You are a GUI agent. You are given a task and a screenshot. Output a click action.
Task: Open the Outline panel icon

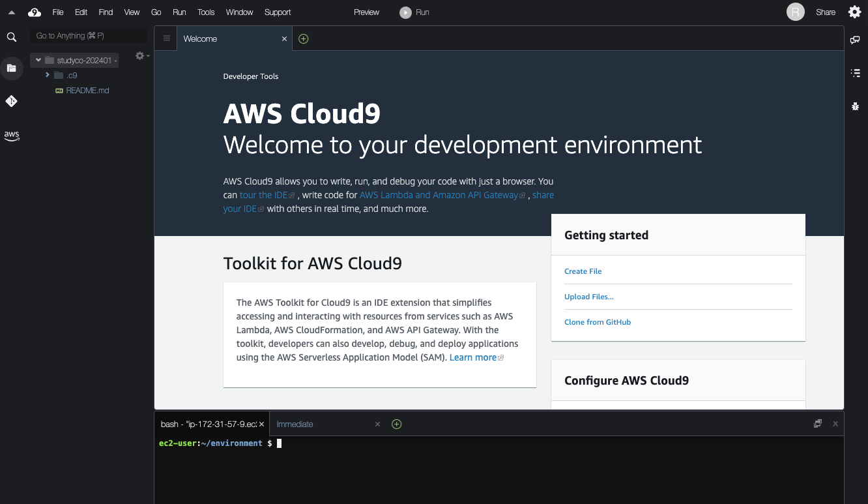855,73
